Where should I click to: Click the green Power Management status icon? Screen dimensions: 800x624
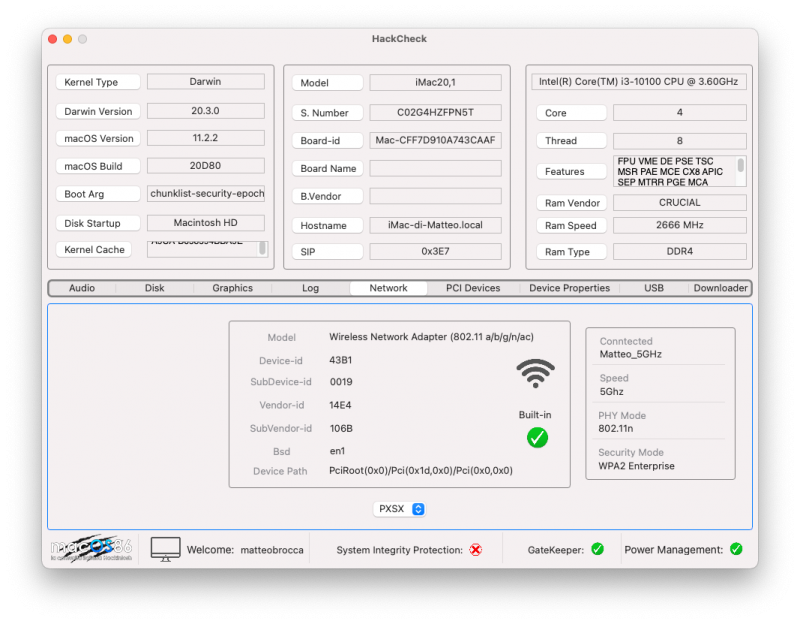coord(736,549)
